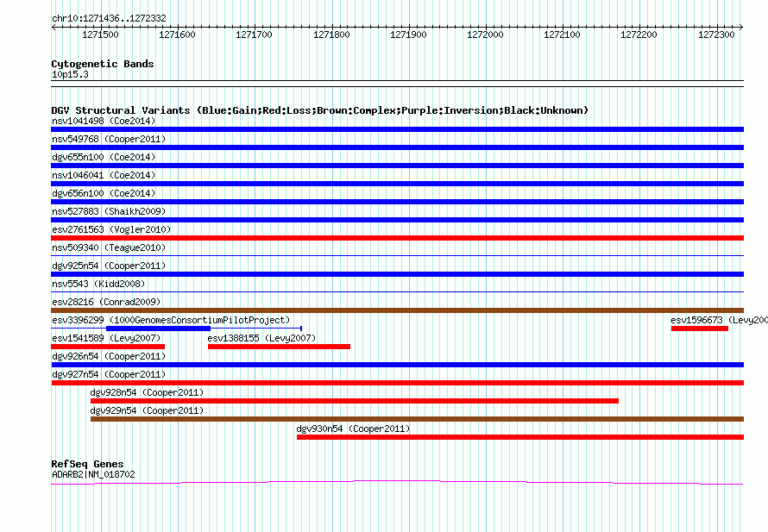Click ruler position 1272200
This screenshot has width=768, height=532.
[639, 34]
